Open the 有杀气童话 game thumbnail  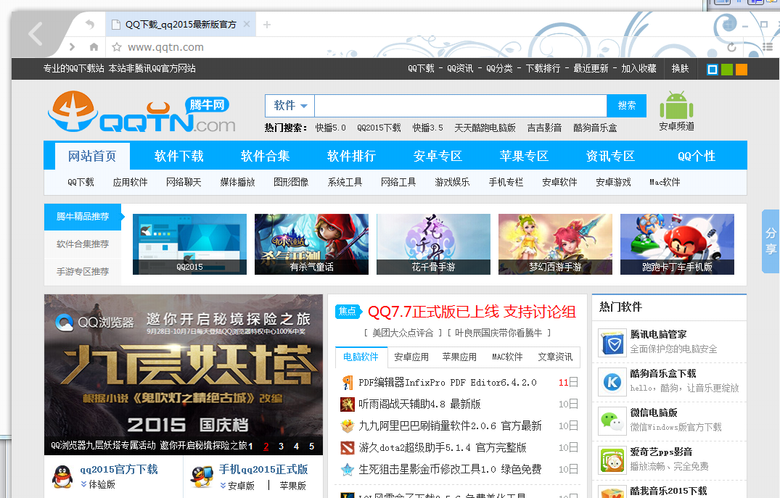pos(311,244)
